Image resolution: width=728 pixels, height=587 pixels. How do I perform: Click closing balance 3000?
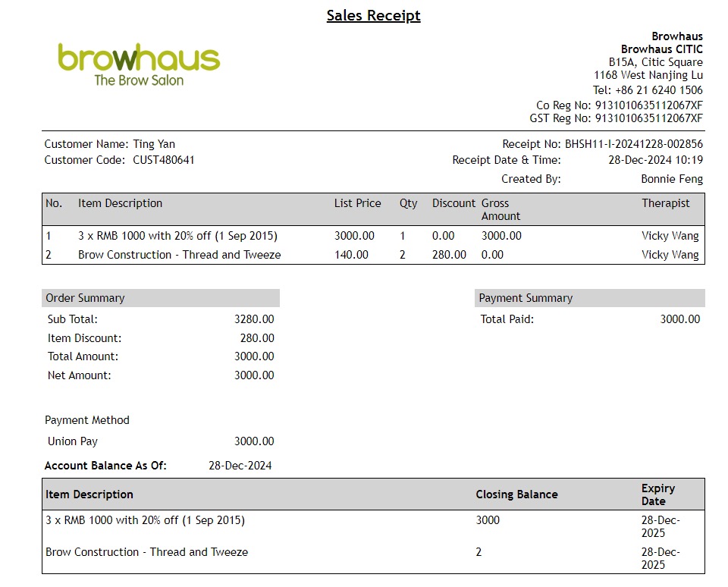tap(488, 520)
